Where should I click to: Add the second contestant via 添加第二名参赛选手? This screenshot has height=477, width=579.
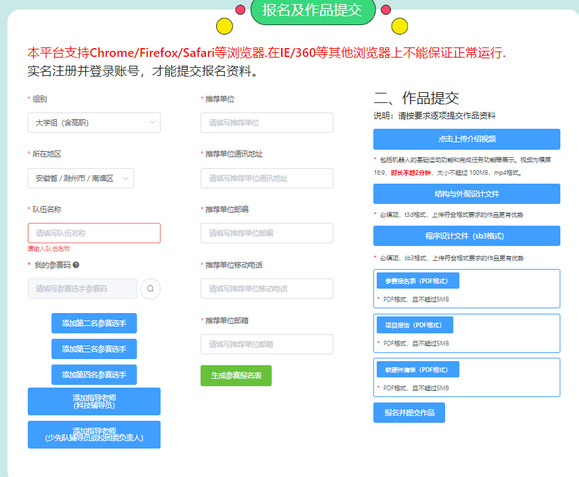click(x=94, y=323)
